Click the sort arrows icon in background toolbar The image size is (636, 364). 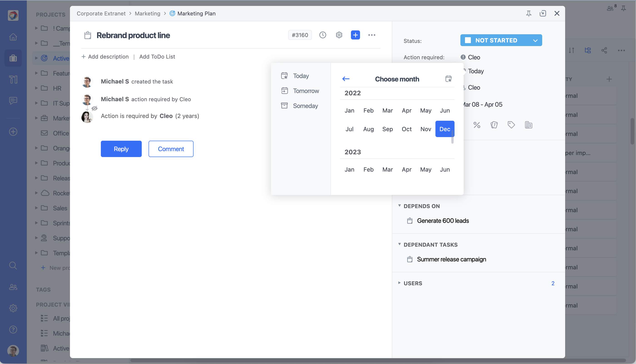click(571, 50)
